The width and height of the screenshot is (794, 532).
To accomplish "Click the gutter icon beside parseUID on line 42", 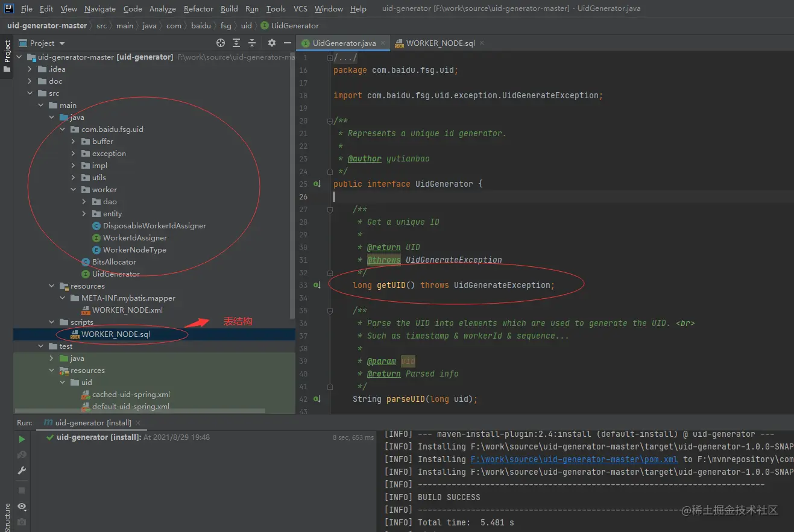I will tap(318, 399).
